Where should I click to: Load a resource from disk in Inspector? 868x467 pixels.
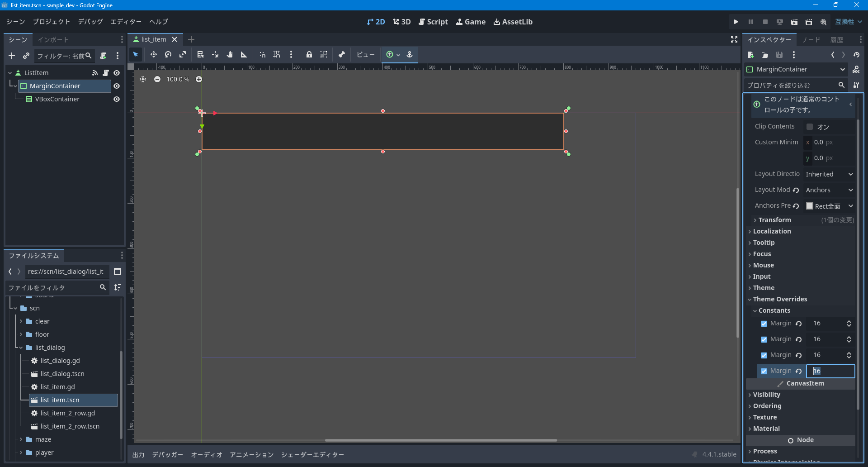click(x=765, y=55)
